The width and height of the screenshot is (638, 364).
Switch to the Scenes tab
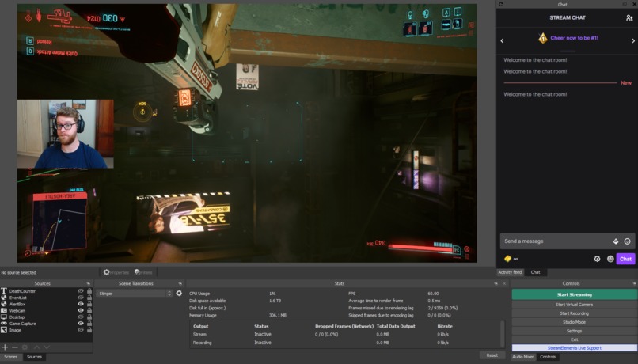tap(11, 357)
